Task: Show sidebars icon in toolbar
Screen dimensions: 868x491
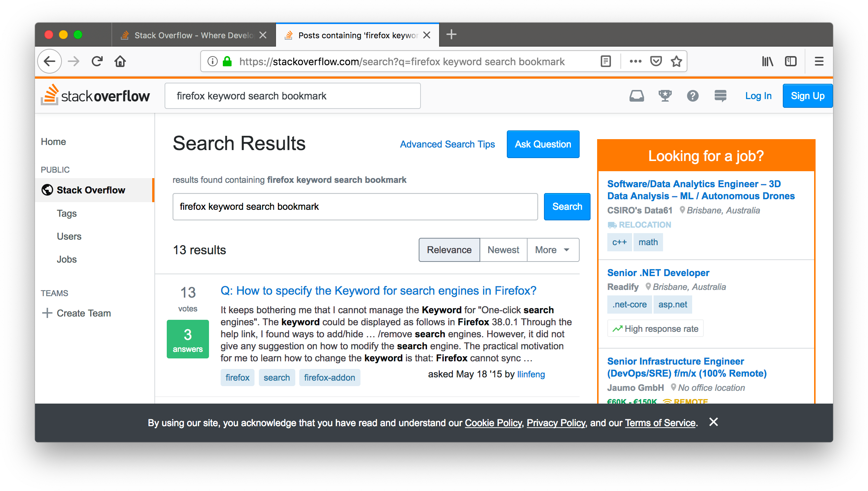Action: tap(791, 61)
